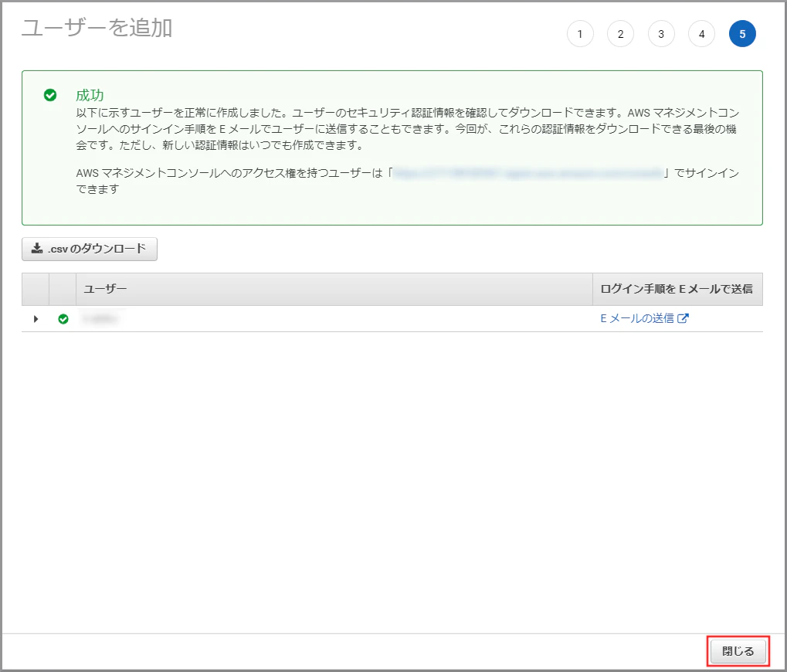Image resolution: width=787 pixels, height=672 pixels.
Task: Go to step 3 of the wizard
Action: [661, 34]
